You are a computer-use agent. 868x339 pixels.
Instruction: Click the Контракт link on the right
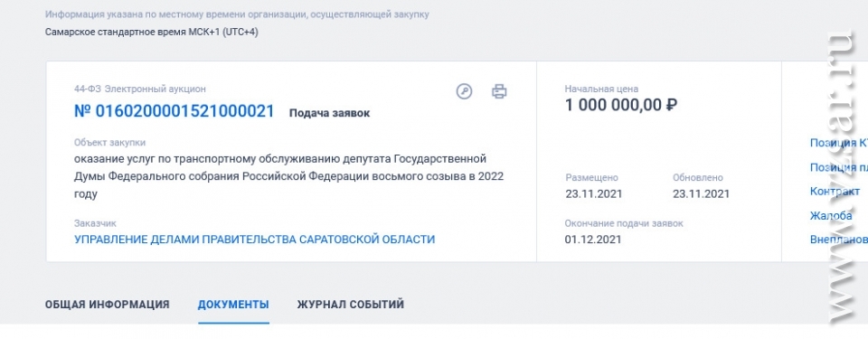pos(835,191)
